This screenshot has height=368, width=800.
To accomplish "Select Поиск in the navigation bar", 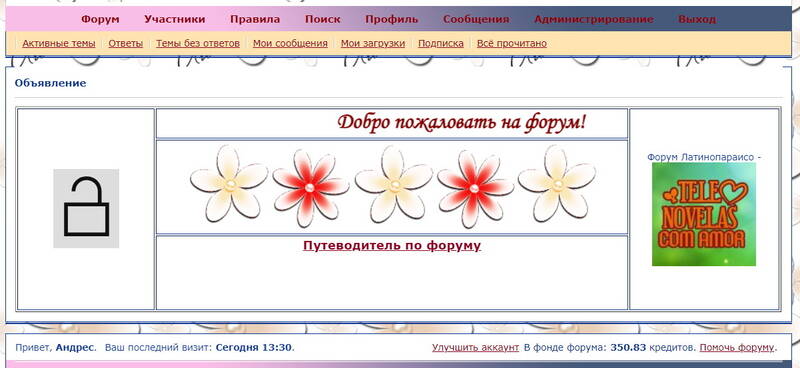I will 322,19.
